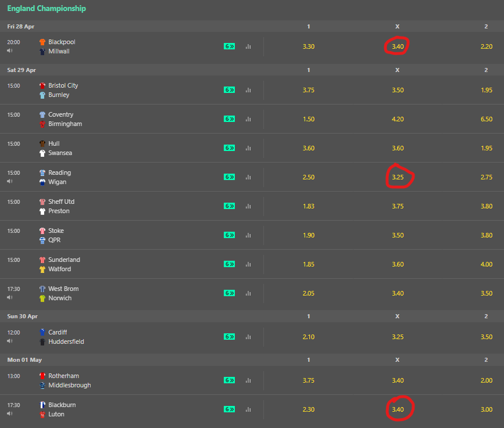
Task: Open the green 6 markets badge for Stoke vs QPR
Action: click(229, 235)
